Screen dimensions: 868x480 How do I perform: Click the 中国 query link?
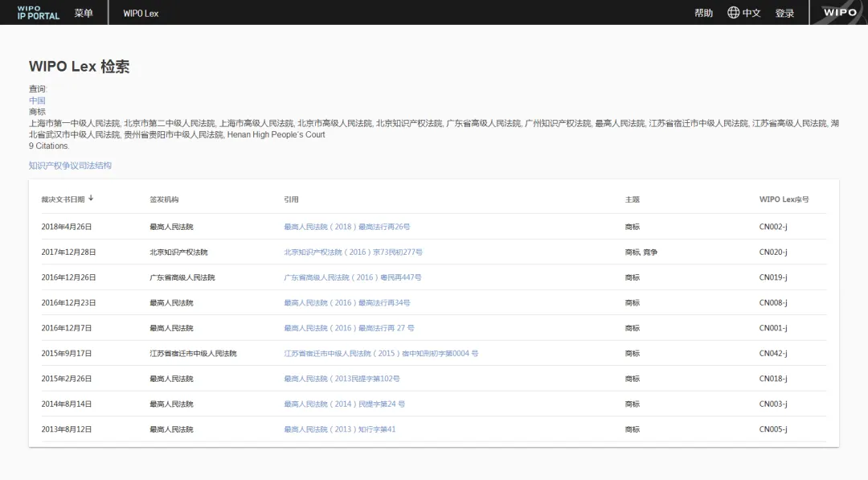pos(37,101)
